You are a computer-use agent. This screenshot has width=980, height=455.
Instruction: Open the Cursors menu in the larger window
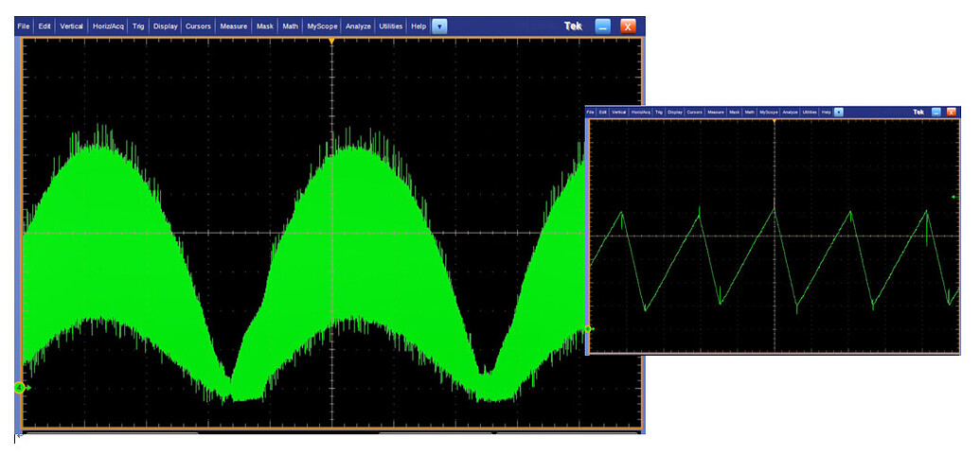(199, 26)
